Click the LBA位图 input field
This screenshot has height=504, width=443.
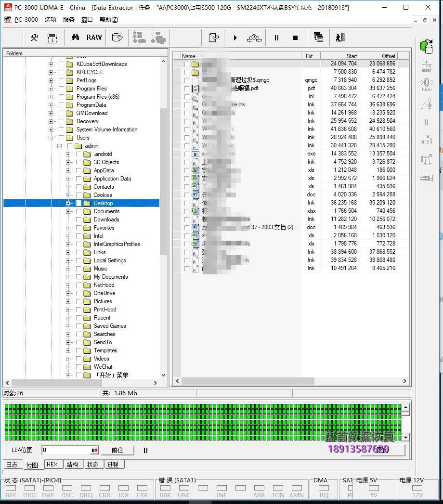(66, 450)
